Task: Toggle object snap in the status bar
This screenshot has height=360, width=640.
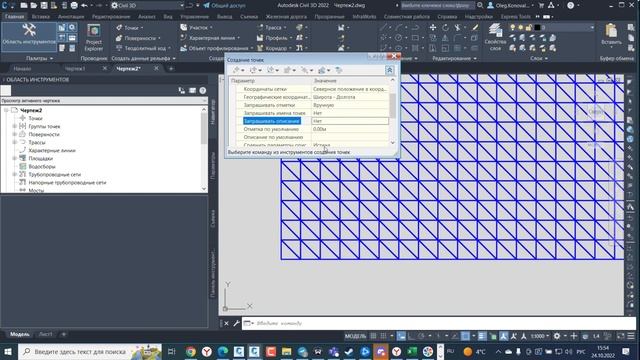Action: coord(465,336)
